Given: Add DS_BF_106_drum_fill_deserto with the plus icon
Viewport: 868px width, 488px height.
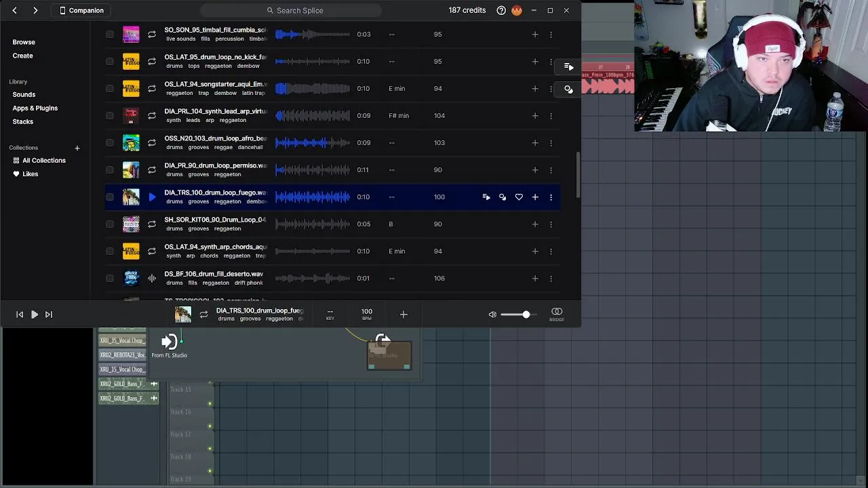Looking at the screenshot, I should (535, 278).
